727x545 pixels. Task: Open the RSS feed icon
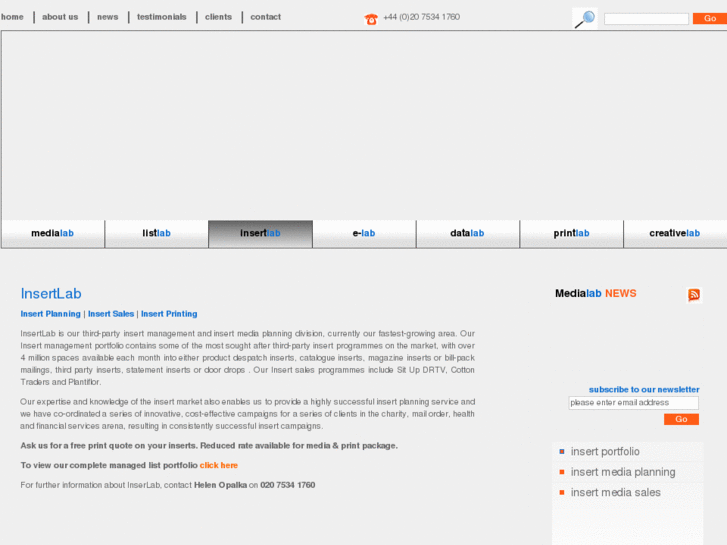694,295
